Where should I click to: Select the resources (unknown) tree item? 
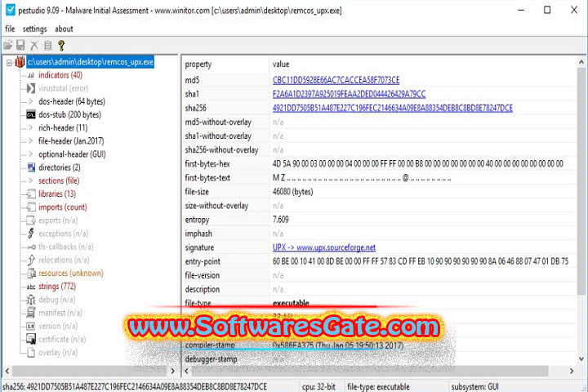pos(70,273)
